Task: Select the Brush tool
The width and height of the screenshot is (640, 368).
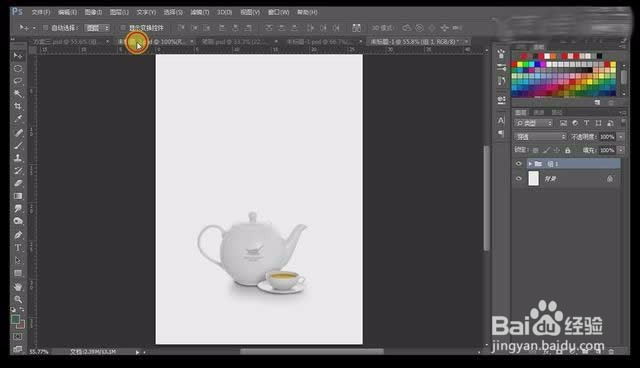Action: coord(18,145)
